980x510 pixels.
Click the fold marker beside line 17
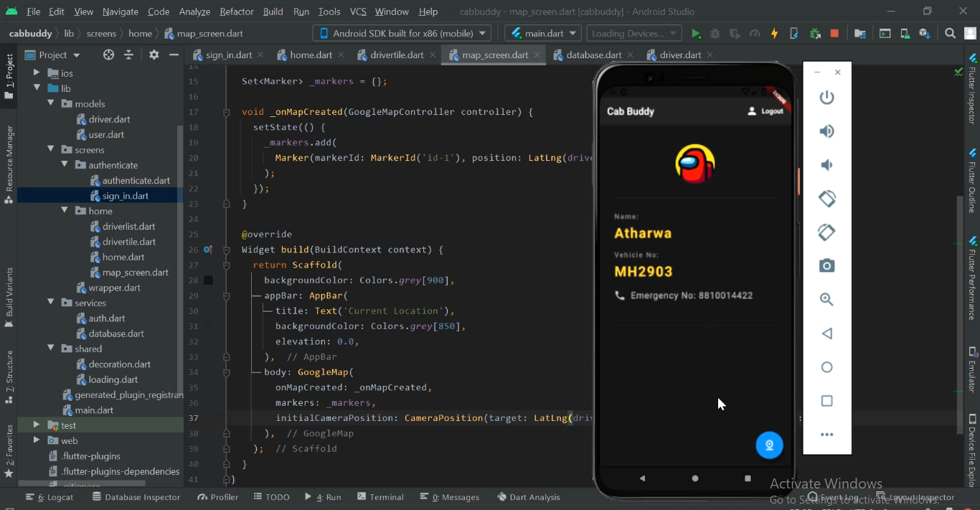point(227,113)
